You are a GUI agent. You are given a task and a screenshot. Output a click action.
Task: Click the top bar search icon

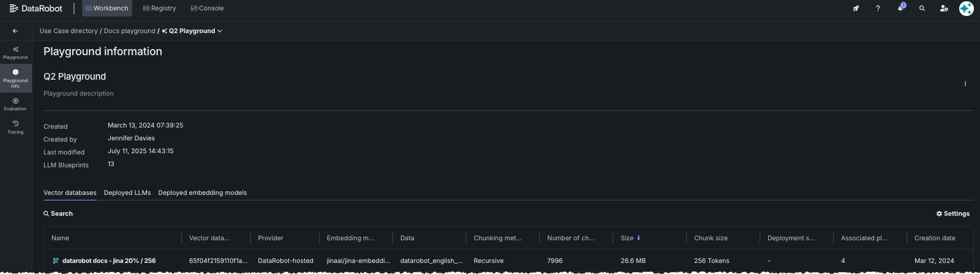coord(922,9)
